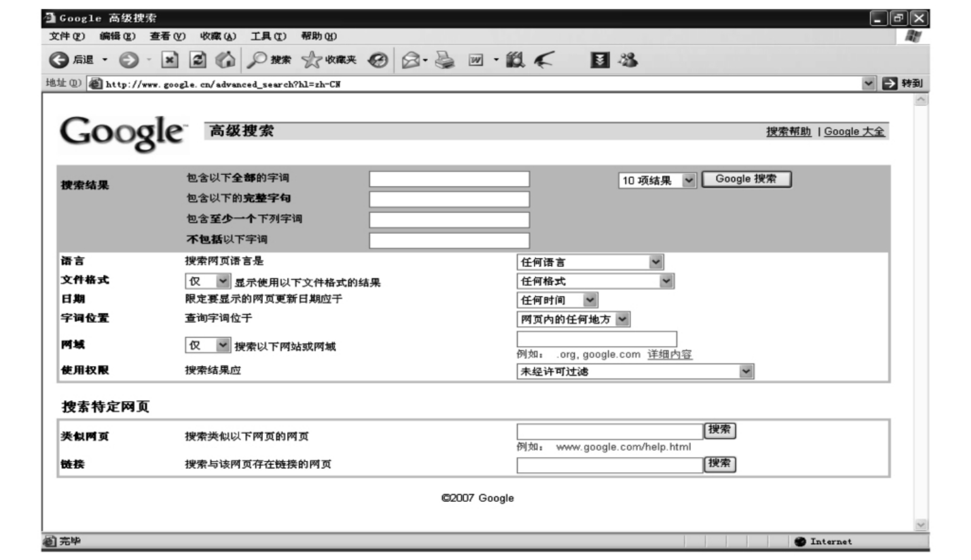This screenshot has width=971, height=560.
Task: Click the page icon in the address bar
Action: 95,83
